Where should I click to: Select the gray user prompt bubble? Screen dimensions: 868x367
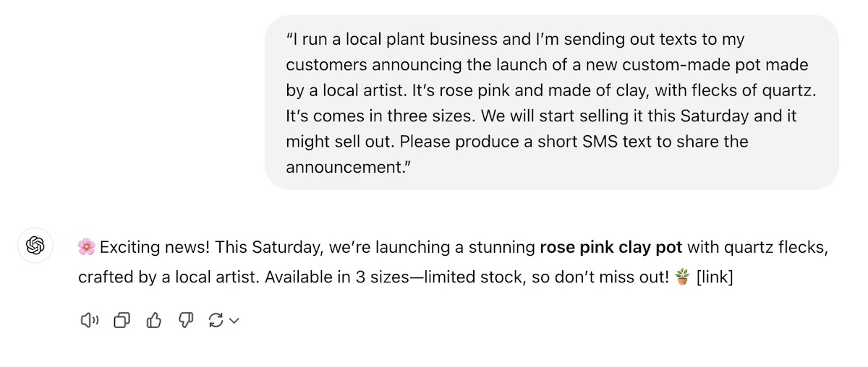click(552, 103)
